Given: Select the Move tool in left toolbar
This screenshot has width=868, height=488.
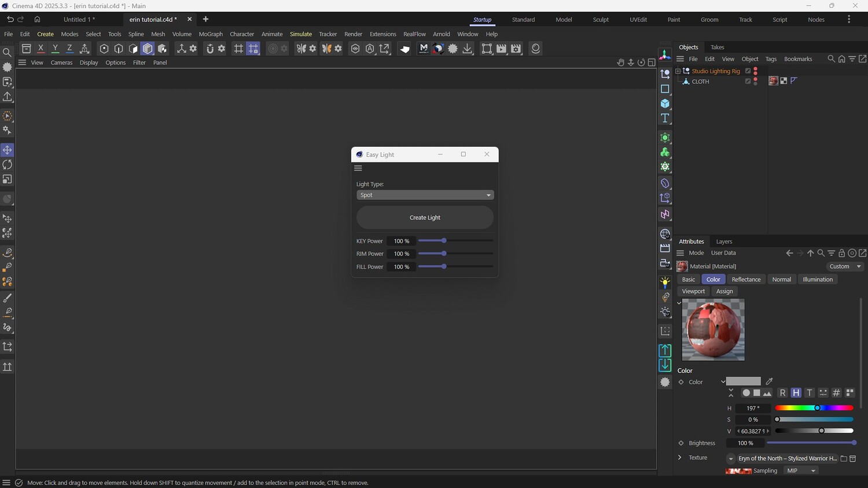Looking at the screenshot, I should tap(8, 150).
